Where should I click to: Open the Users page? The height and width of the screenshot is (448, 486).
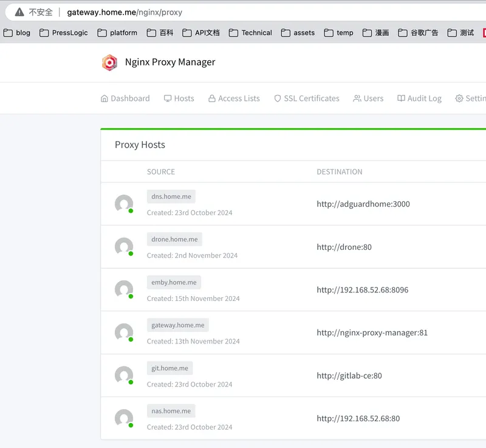coord(368,98)
